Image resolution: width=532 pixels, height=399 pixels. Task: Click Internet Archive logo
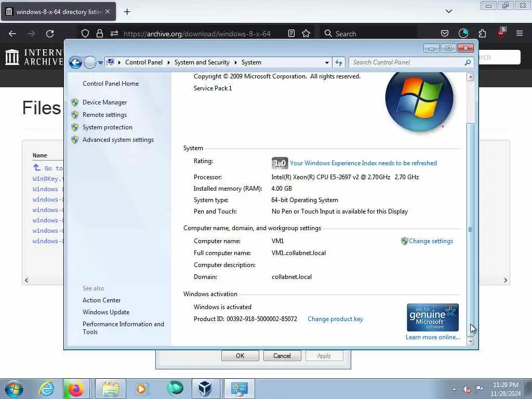[34, 57]
